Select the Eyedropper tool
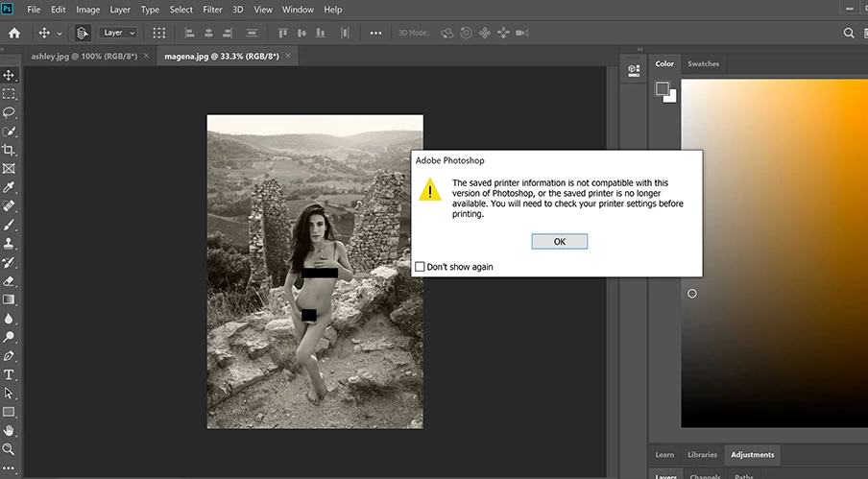Image resolution: width=868 pixels, height=479 pixels. pos(9,187)
